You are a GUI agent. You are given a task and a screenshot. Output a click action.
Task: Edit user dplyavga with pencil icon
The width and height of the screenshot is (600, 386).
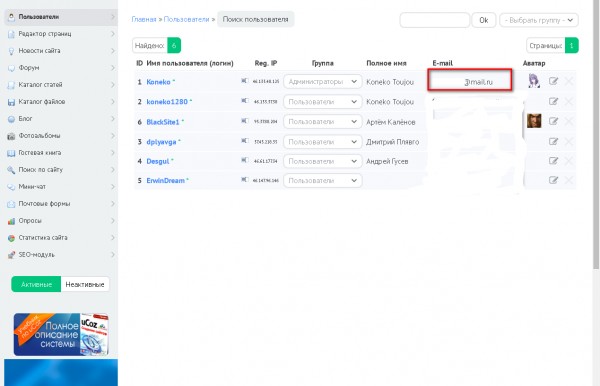[x=553, y=141]
